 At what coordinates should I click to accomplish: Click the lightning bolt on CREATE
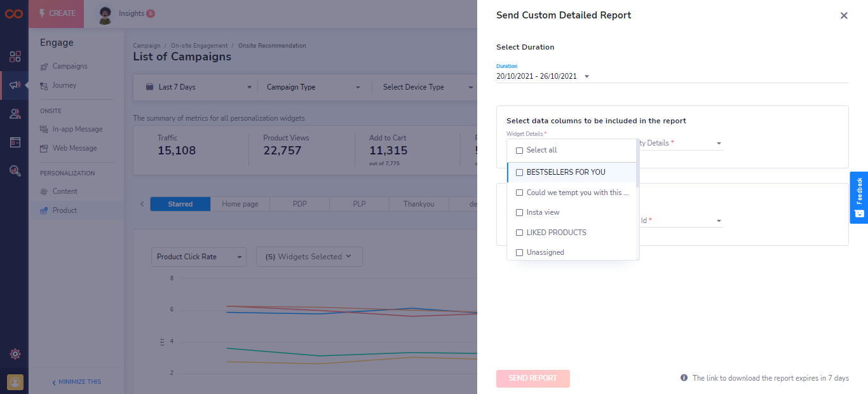[42, 13]
